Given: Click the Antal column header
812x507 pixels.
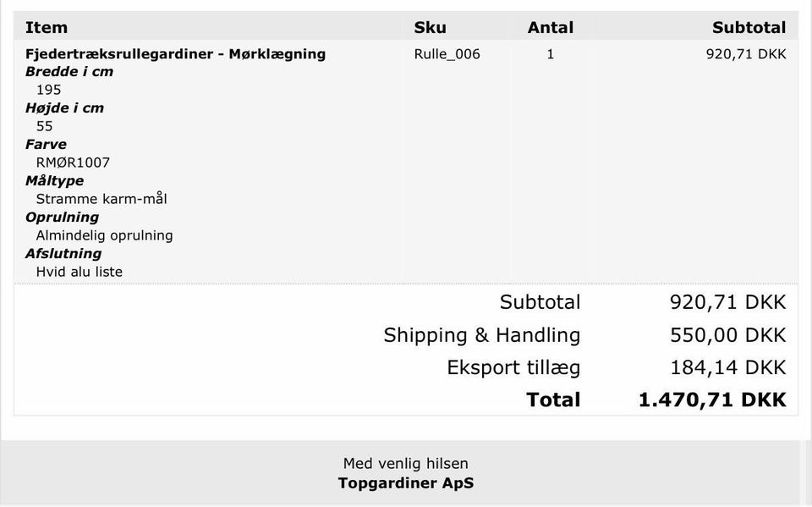Looking at the screenshot, I should click(x=550, y=28).
